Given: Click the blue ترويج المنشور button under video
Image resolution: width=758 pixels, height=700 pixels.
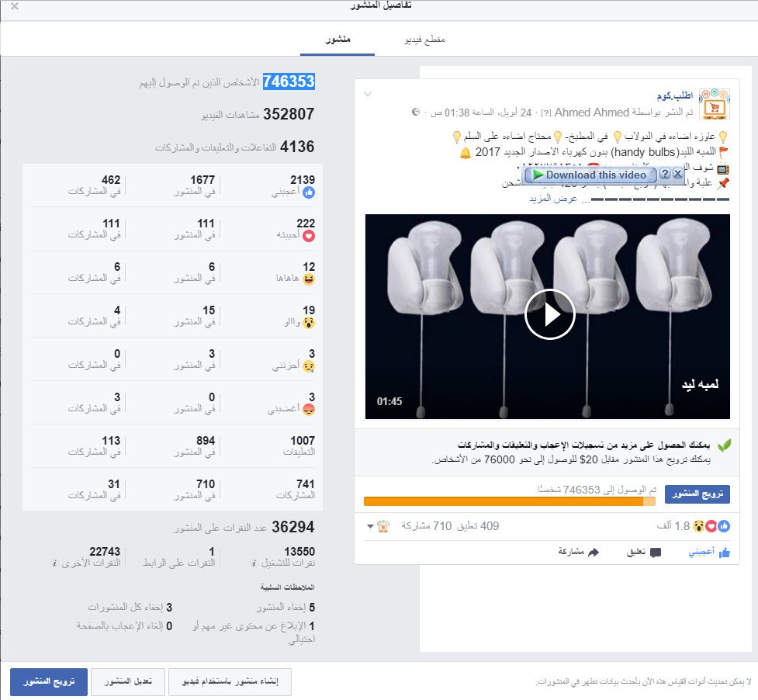Looking at the screenshot, I should click(697, 494).
